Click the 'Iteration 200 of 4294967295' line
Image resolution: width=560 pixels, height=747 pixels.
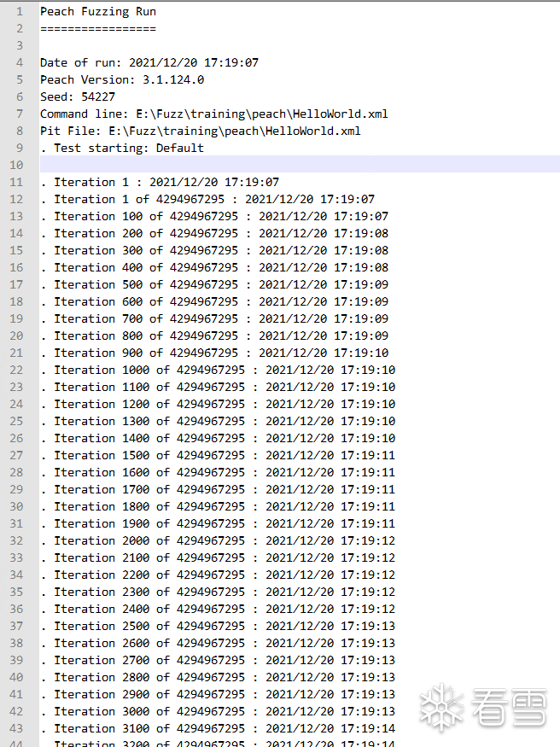click(213, 233)
